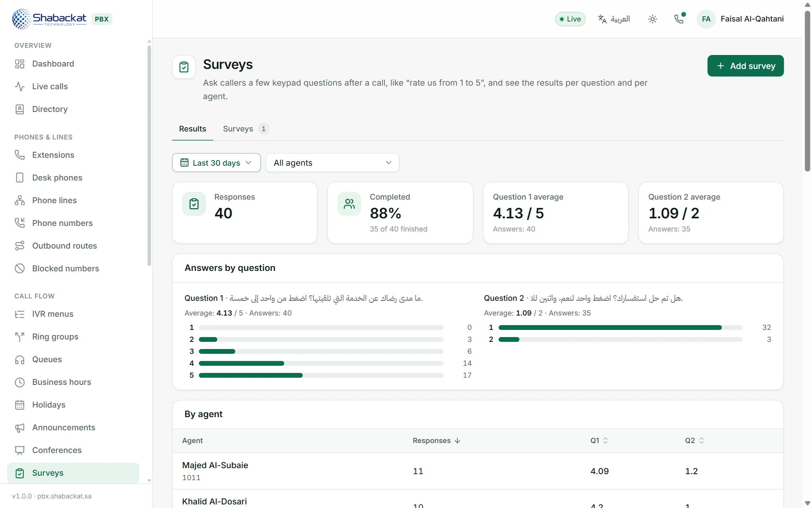Image resolution: width=812 pixels, height=508 pixels.
Task: Click the Extensions phone icon
Action: pyautogui.click(x=20, y=155)
